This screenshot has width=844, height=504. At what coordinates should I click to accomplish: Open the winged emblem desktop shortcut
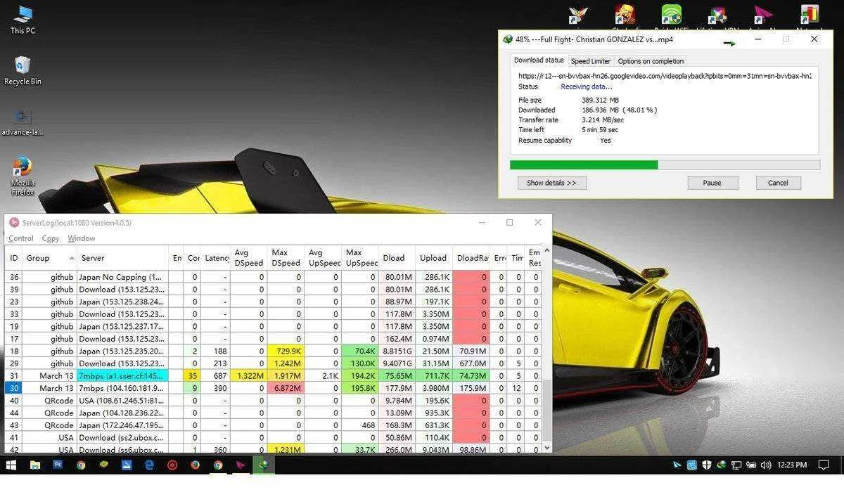(578, 15)
